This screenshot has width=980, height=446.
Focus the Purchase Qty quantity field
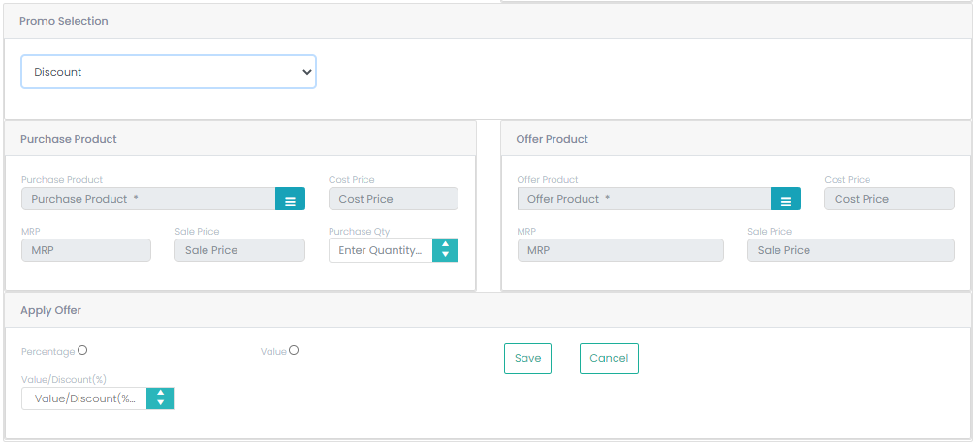pyautogui.click(x=381, y=250)
